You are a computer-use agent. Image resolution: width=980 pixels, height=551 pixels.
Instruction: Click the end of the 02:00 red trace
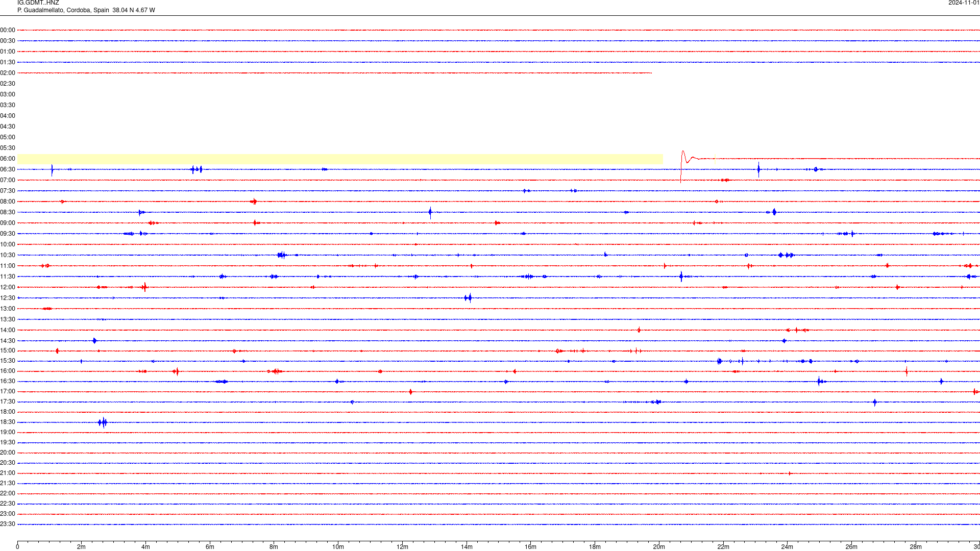[x=651, y=73]
